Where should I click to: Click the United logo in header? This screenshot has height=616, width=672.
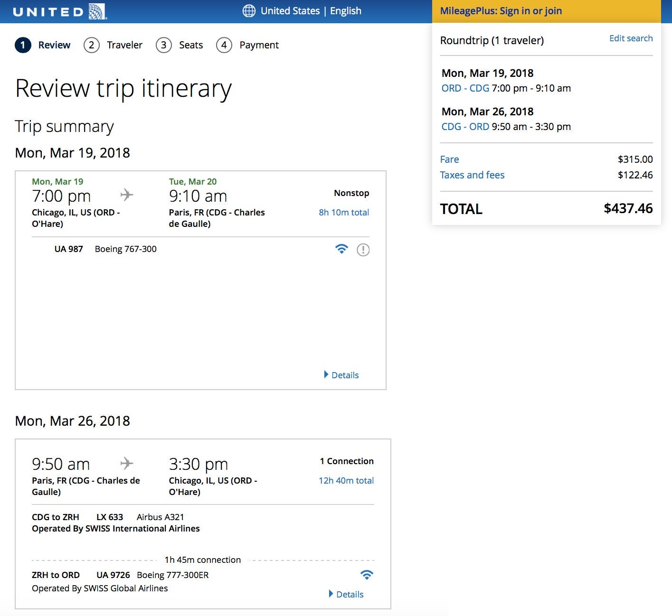click(x=59, y=11)
